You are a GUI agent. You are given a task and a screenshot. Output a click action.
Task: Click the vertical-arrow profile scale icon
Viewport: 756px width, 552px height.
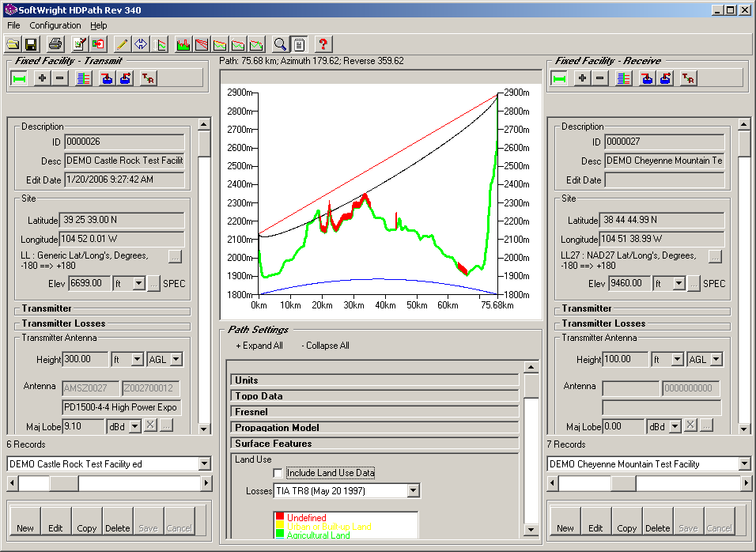point(159,44)
